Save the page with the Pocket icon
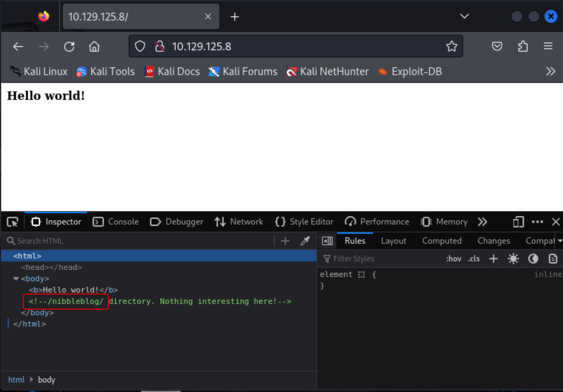 point(497,46)
